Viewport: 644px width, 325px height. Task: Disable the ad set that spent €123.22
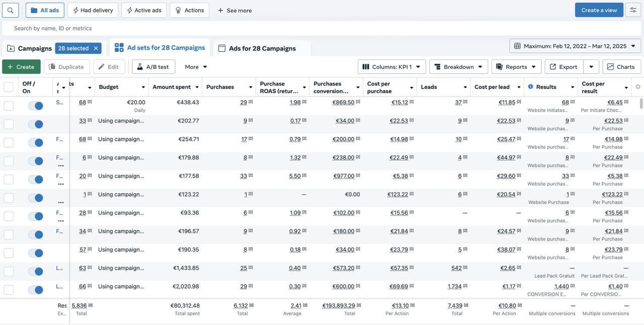point(35,198)
